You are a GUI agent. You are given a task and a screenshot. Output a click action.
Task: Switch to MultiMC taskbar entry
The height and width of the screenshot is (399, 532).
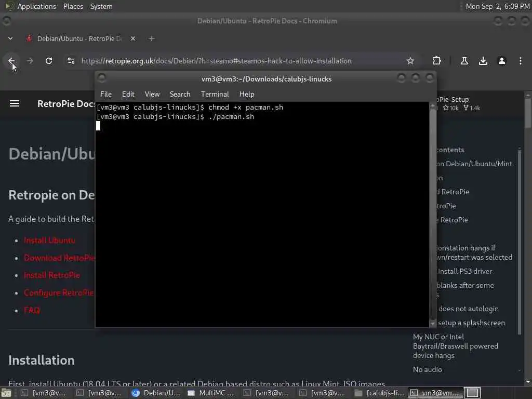[x=212, y=393]
